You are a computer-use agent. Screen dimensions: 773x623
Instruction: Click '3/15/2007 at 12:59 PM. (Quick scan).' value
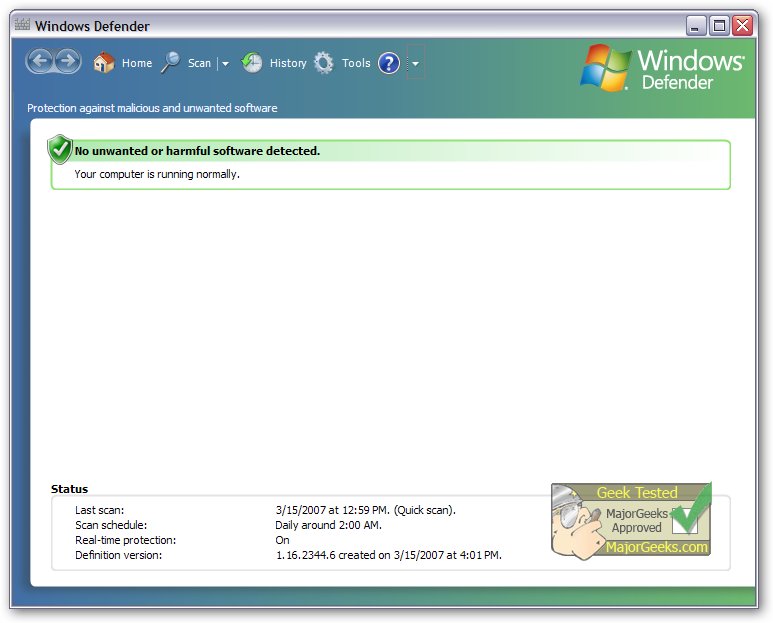(365, 510)
